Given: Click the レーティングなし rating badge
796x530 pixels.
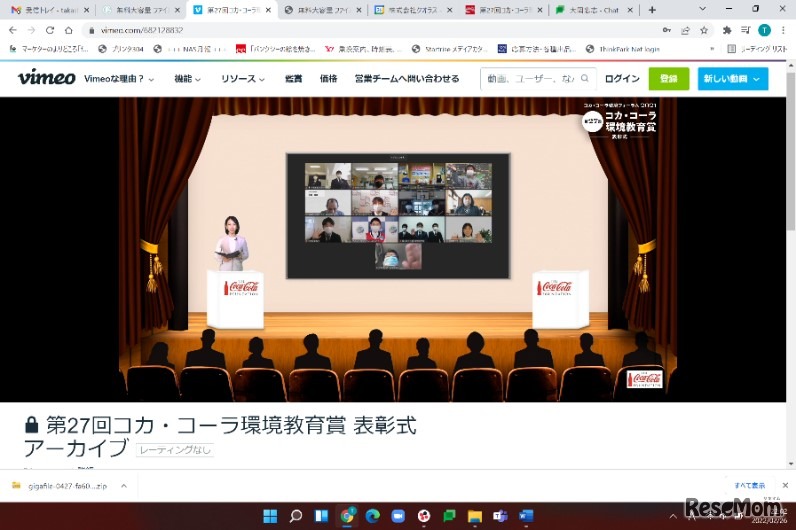Looking at the screenshot, I should pos(175,450).
